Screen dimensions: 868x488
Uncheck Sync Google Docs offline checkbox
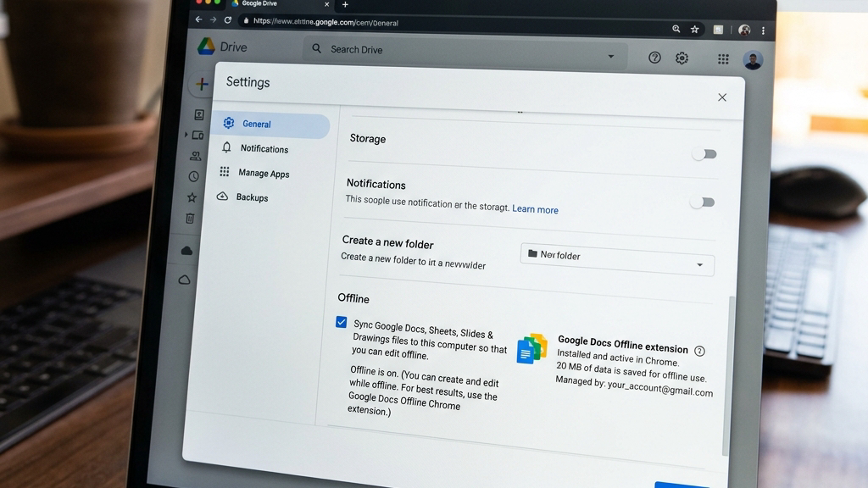click(341, 322)
